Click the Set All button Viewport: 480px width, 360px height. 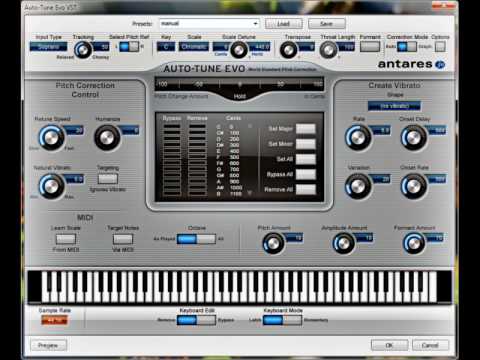point(306,159)
